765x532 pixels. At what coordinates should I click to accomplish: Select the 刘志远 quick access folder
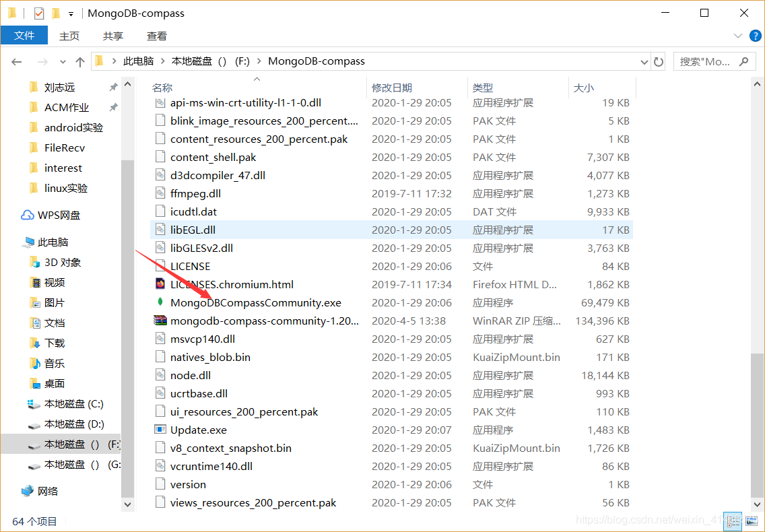(x=60, y=88)
